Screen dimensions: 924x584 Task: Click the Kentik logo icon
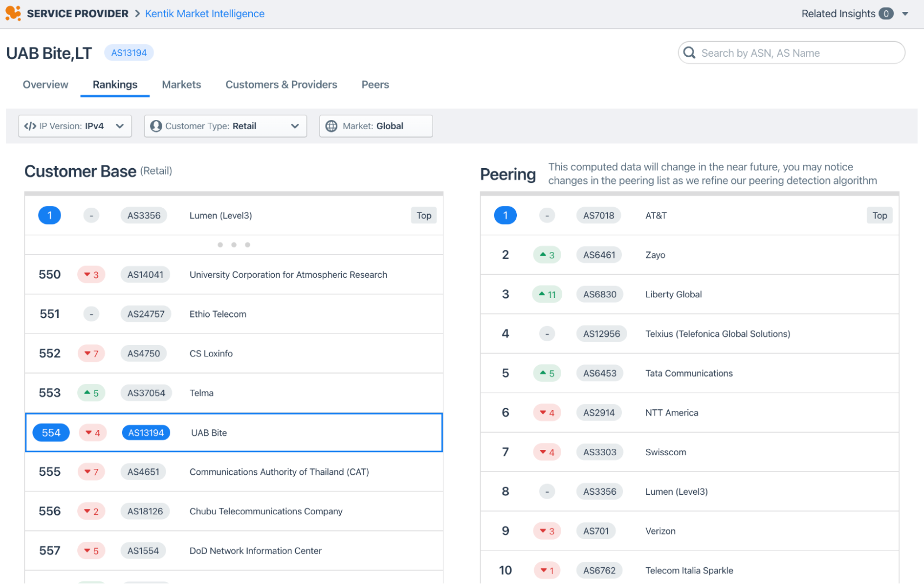point(13,13)
